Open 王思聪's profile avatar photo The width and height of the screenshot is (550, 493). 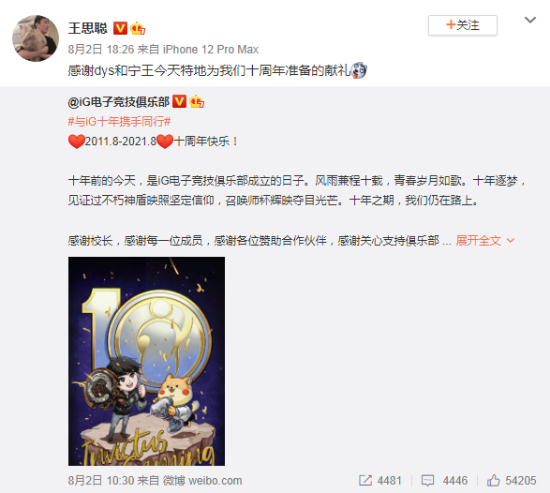[35, 38]
